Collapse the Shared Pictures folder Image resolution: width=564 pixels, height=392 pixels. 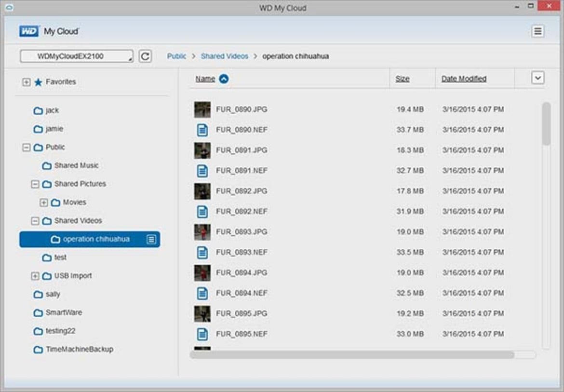(35, 184)
